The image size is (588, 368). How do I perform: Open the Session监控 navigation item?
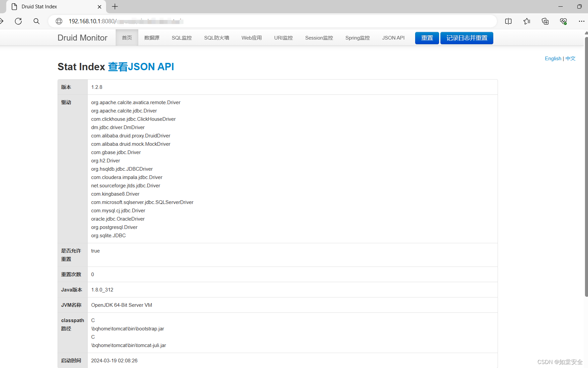point(319,38)
